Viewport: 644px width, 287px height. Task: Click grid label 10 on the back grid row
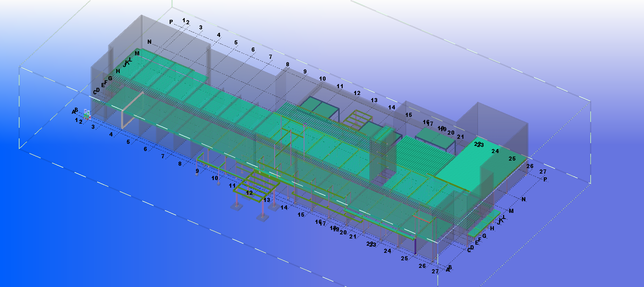coord(322,79)
